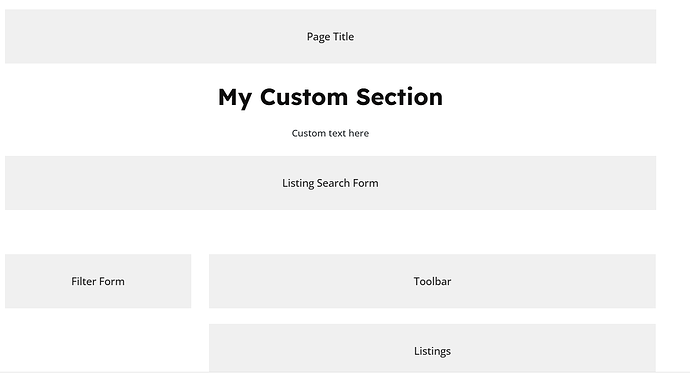Click the "Toolbar" label text
Screen dimensions: 690x373
coord(432,281)
